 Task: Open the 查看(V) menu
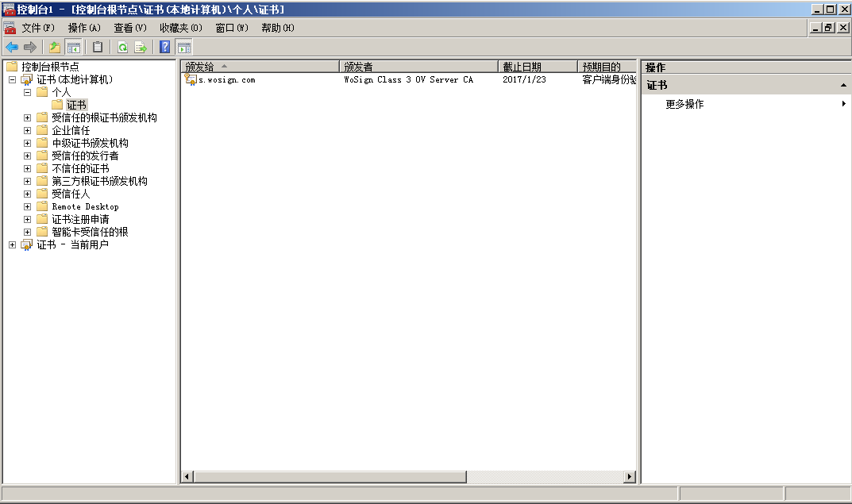tap(130, 28)
